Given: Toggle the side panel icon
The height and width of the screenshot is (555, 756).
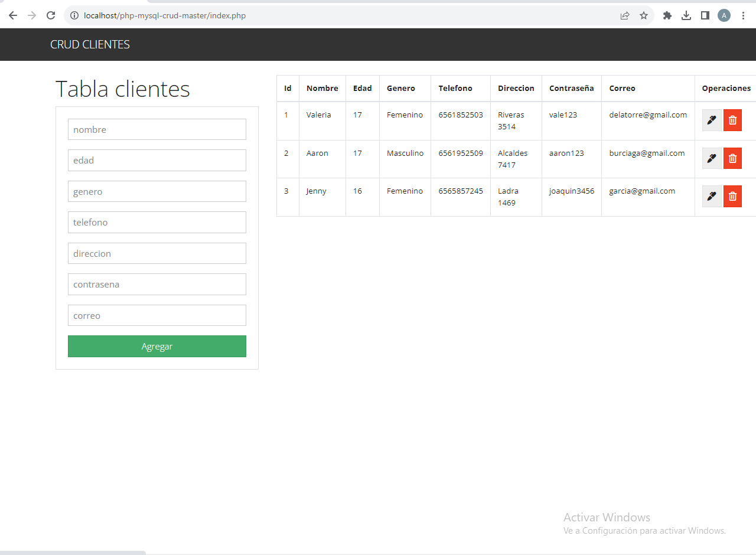Looking at the screenshot, I should [x=705, y=15].
